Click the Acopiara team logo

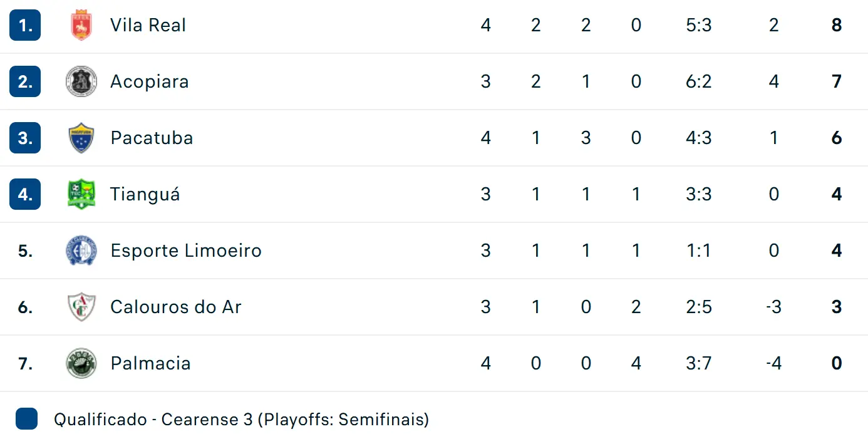pyautogui.click(x=81, y=81)
